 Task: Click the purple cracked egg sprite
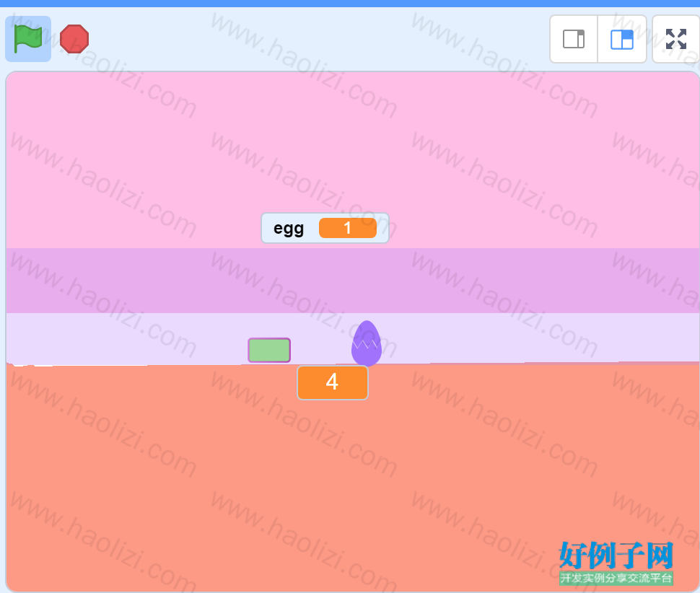point(367,343)
